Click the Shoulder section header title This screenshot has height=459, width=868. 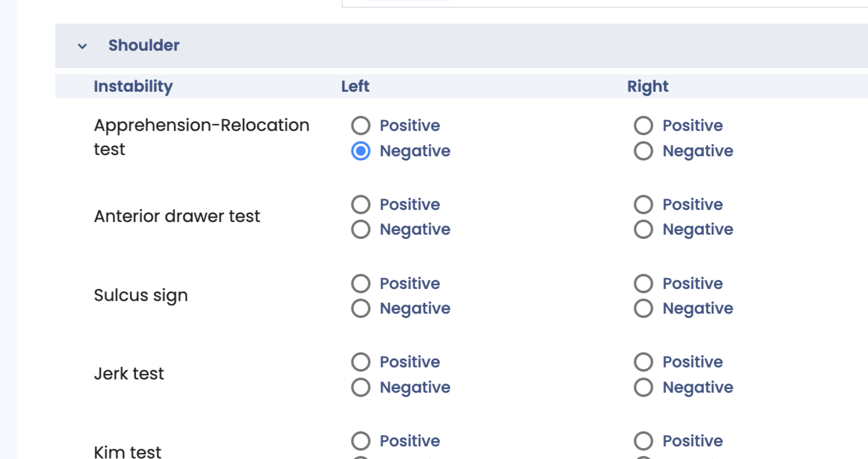pyautogui.click(x=143, y=45)
